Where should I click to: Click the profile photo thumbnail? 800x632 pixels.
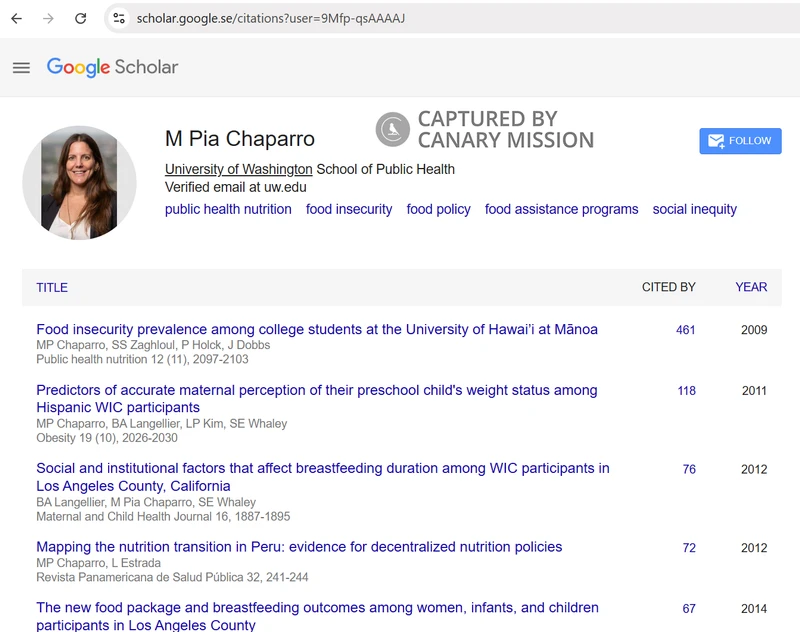pos(79,183)
